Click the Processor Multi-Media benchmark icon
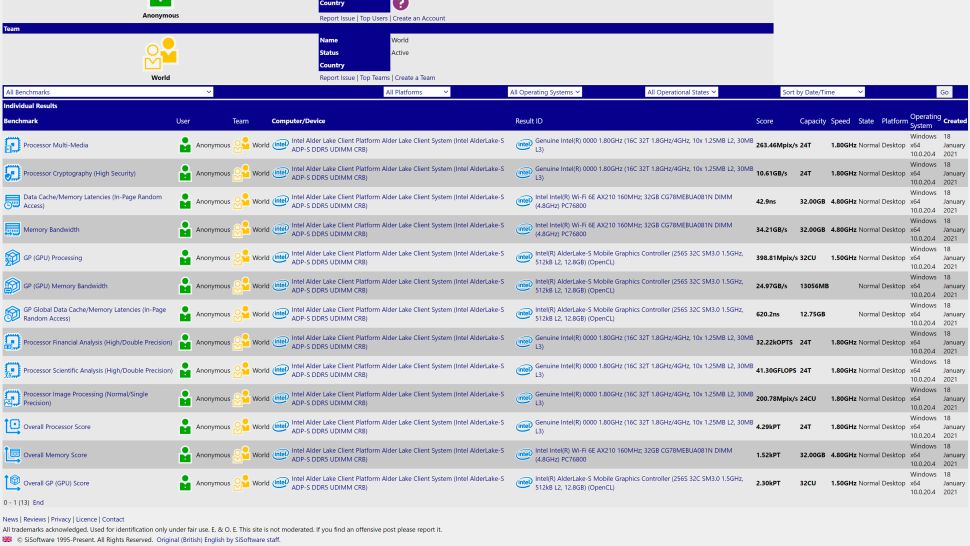Image resolution: width=970 pixels, height=546 pixels. coord(12,145)
